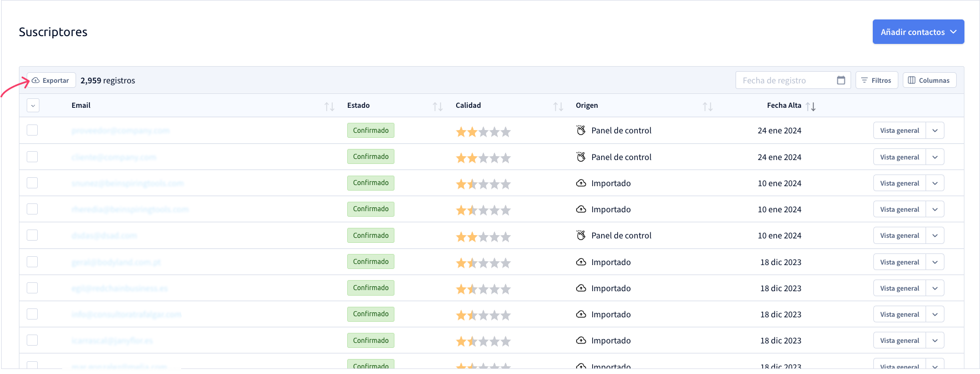Open the Filtros panel
The height and width of the screenshot is (374, 980).
pos(877,81)
